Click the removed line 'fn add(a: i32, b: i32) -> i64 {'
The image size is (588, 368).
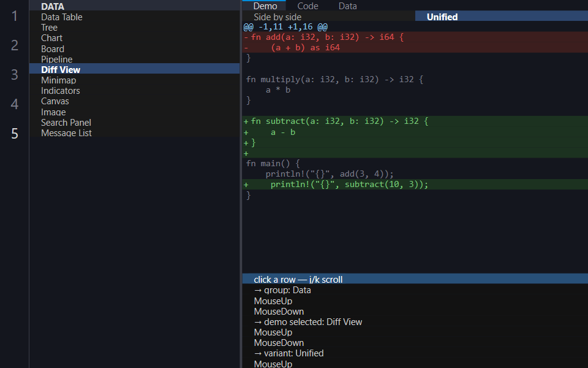coord(415,37)
